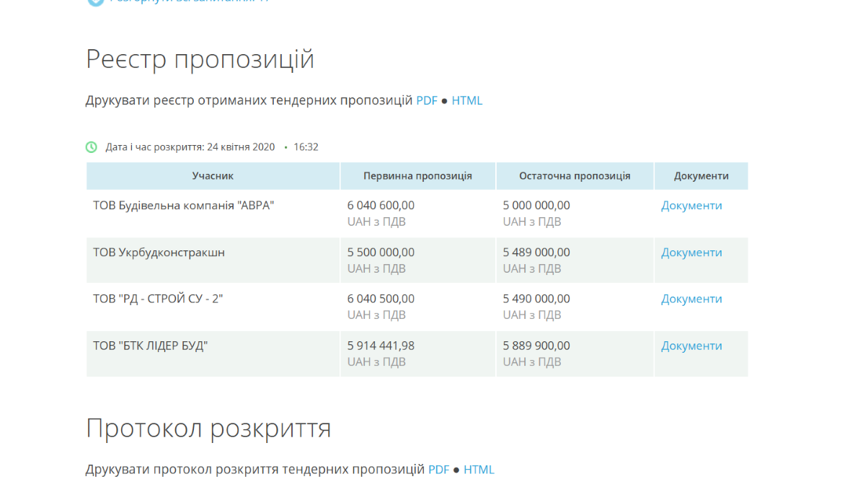Open PDF of the disclosure protocol

point(438,470)
